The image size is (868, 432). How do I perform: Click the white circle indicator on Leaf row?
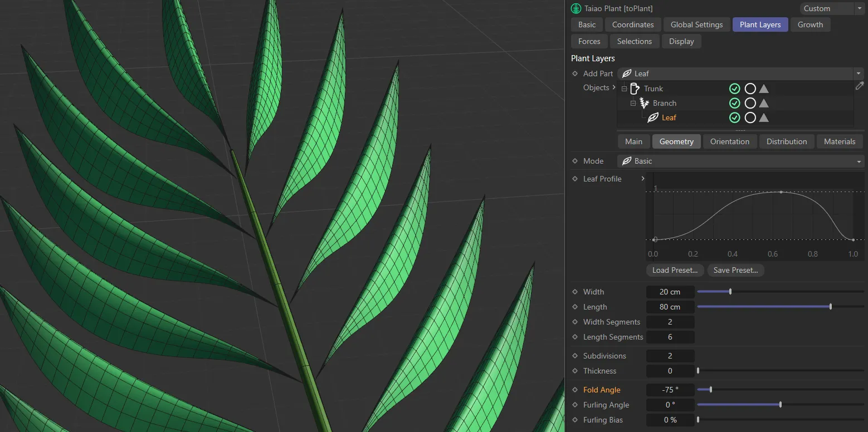(750, 117)
